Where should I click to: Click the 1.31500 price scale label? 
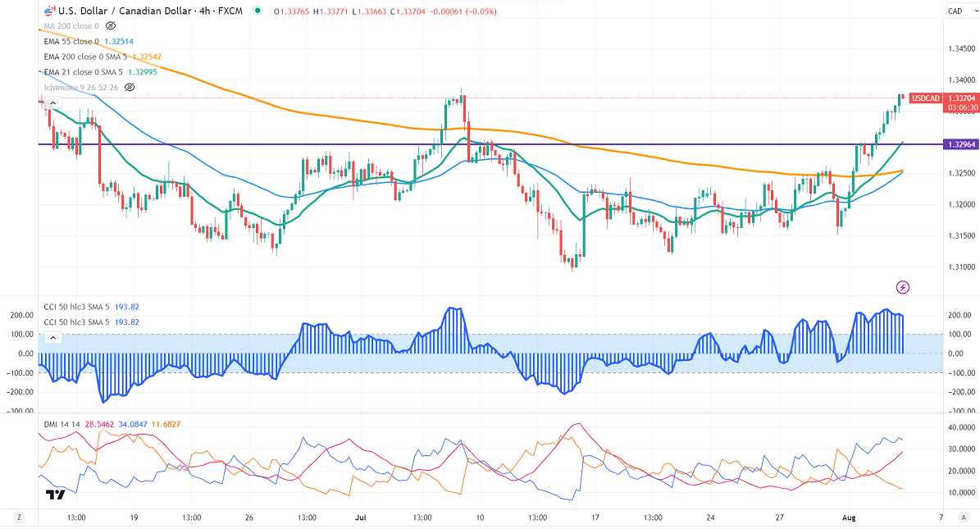(961, 235)
